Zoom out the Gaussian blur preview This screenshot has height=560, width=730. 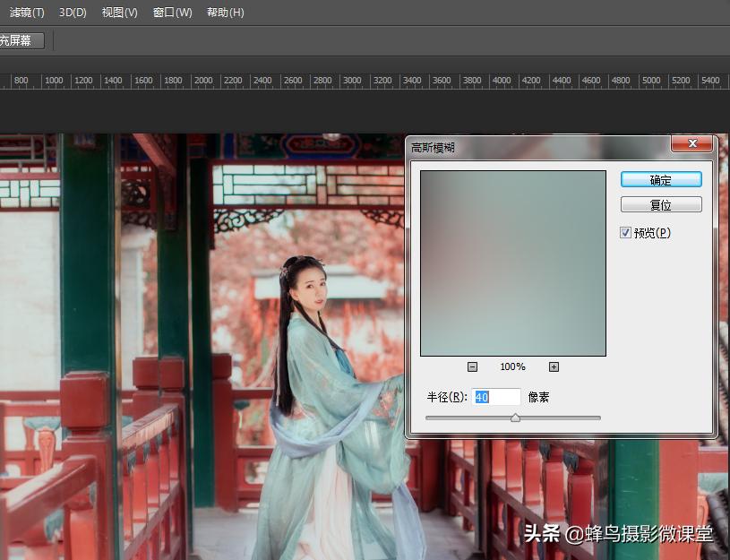coord(472,366)
